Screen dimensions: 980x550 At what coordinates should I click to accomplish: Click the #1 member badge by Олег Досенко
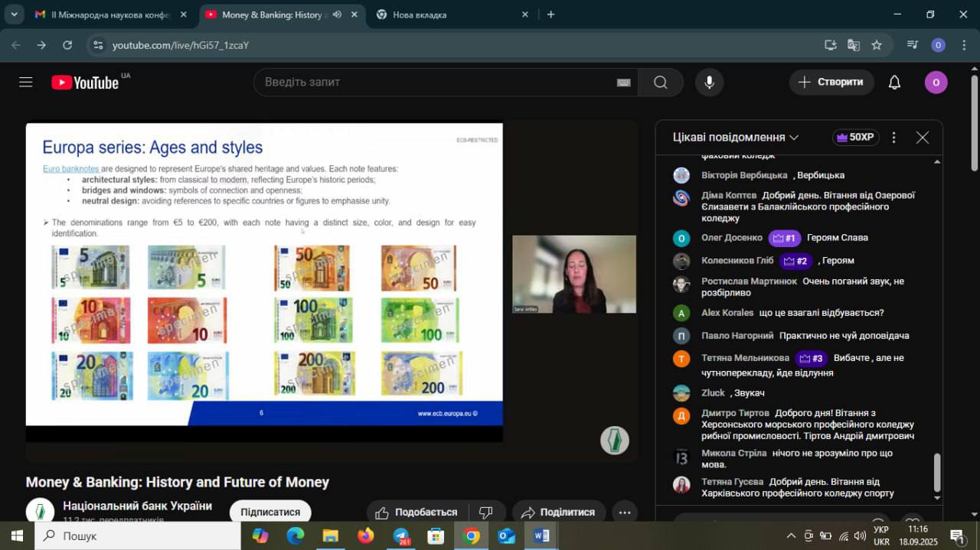click(785, 238)
